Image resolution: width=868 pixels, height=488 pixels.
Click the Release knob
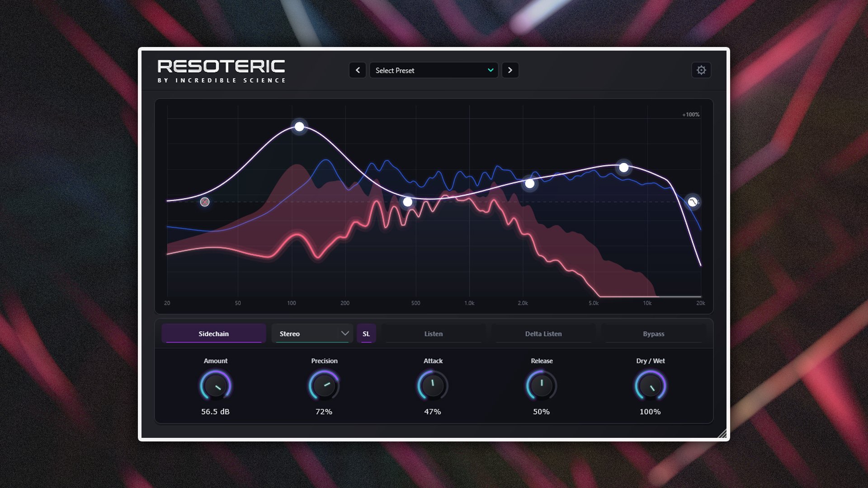point(542,386)
